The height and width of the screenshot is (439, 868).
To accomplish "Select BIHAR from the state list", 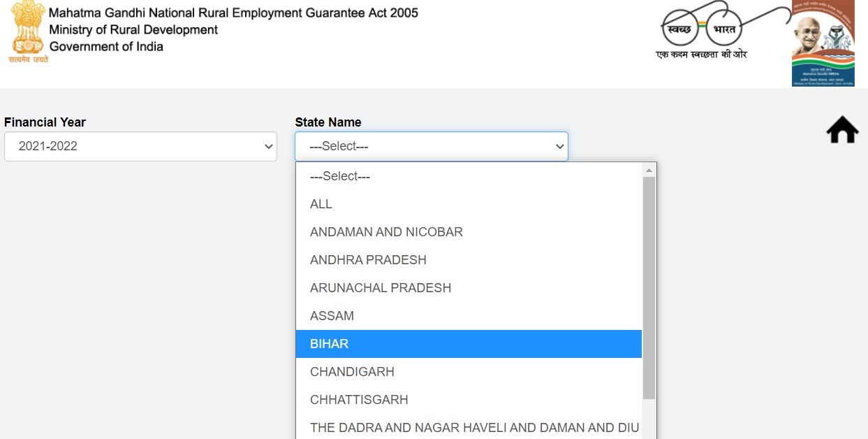I will pyautogui.click(x=469, y=344).
